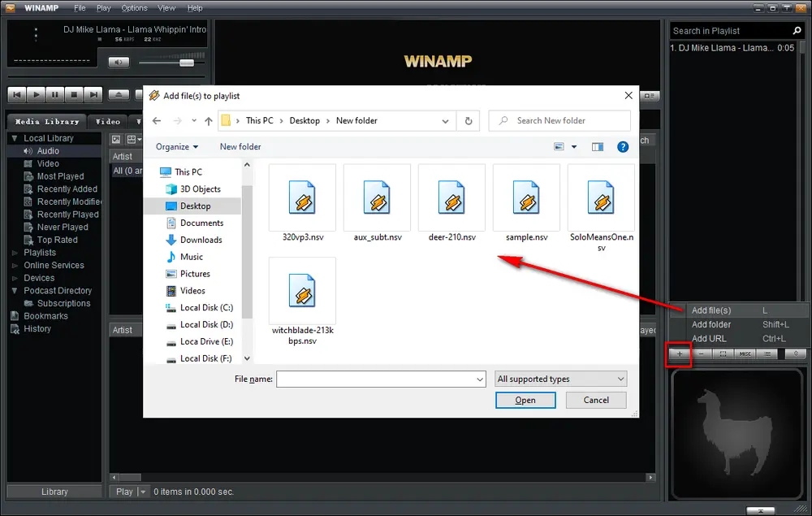Refresh the New folder location

(x=469, y=121)
